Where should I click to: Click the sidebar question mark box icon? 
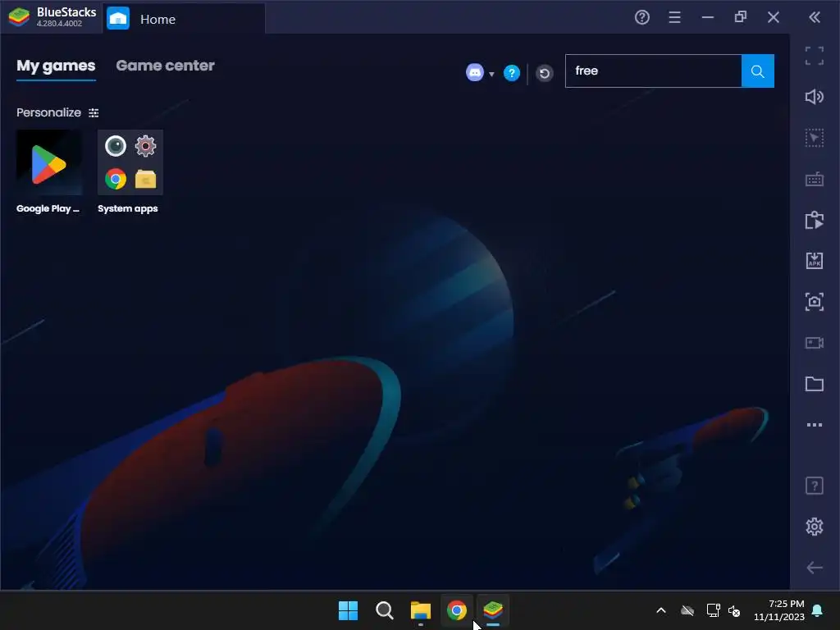[815, 486]
